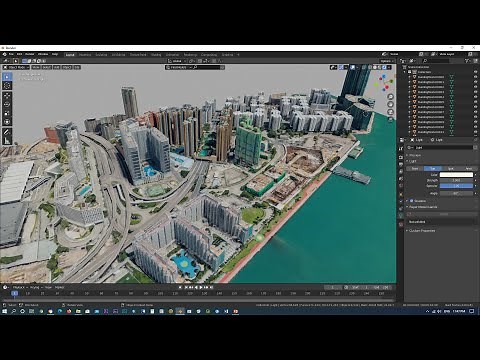The image size is (480, 360).
Task: Open the viewport Options dropdown
Action: [386, 61]
